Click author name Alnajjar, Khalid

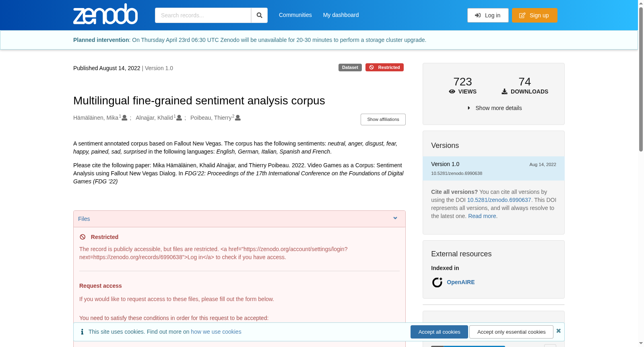tap(154, 118)
